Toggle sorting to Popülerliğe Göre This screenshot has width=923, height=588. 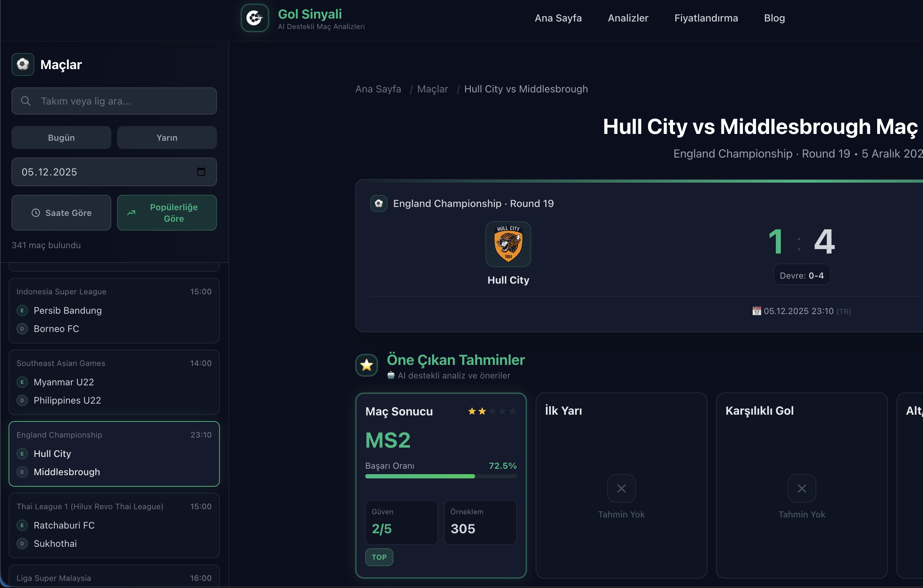pyautogui.click(x=167, y=213)
